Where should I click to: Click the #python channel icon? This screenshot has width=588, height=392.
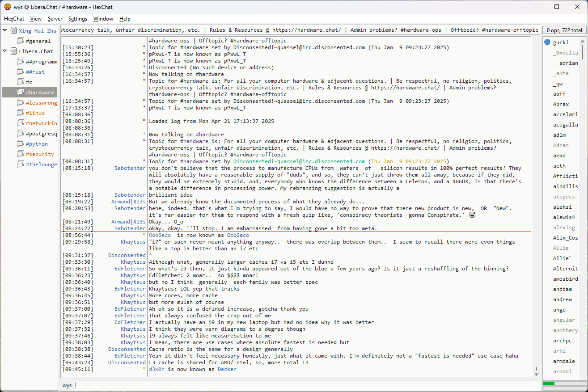21,144
